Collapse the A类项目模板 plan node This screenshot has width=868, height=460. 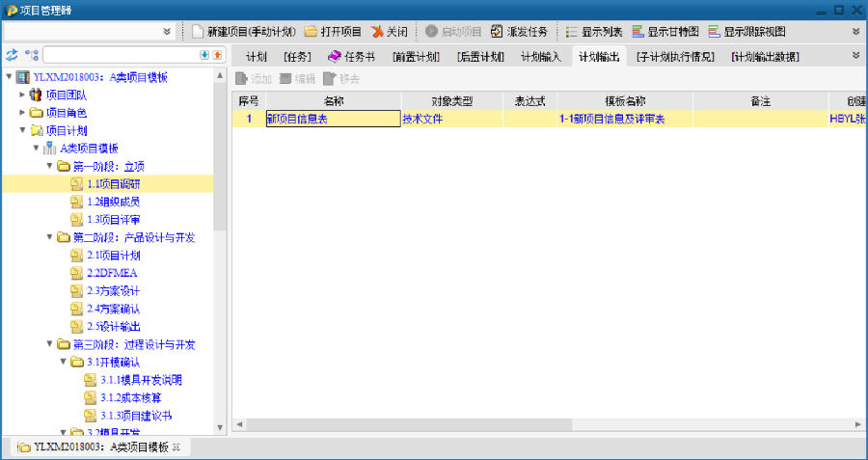click(x=36, y=148)
